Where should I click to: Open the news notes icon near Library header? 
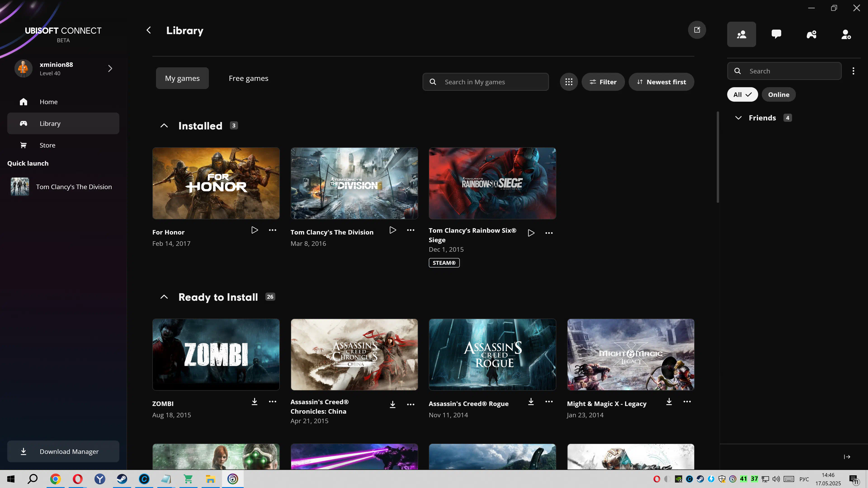(x=697, y=30)
